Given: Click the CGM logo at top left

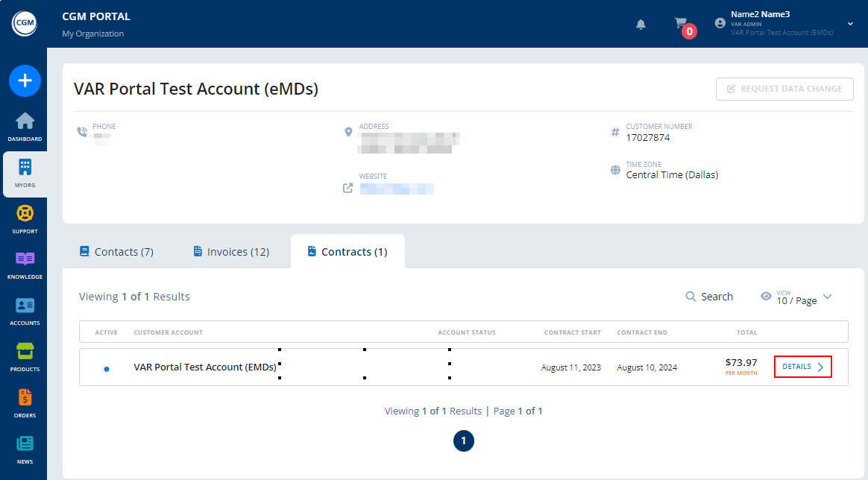Looking at the screenshot, I should pyautogui.click(x=25, y=23).
